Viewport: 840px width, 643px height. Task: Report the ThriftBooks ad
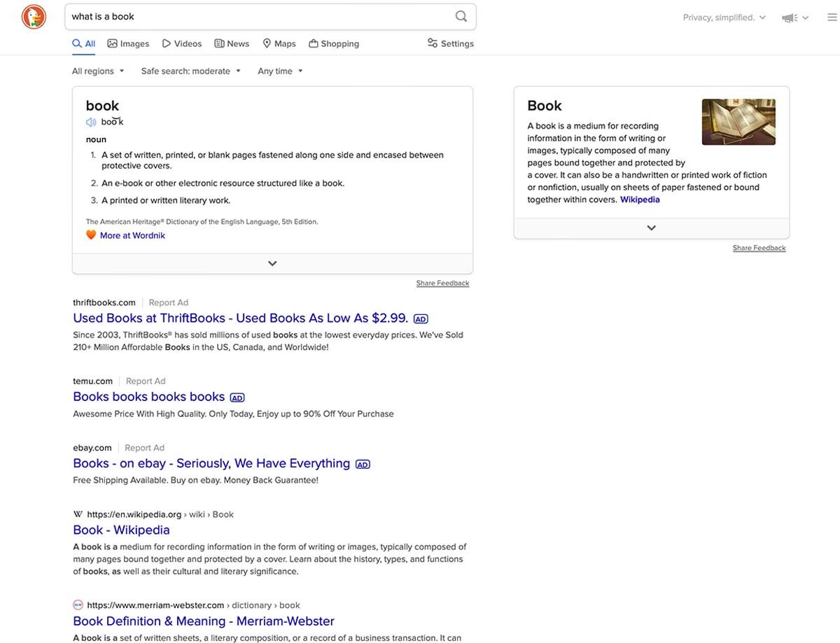[168, 302]
